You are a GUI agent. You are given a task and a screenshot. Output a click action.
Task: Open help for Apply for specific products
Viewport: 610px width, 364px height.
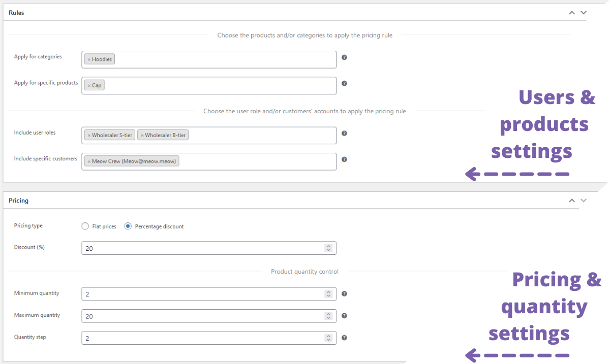pyautogui.click(x=344, y=84)
